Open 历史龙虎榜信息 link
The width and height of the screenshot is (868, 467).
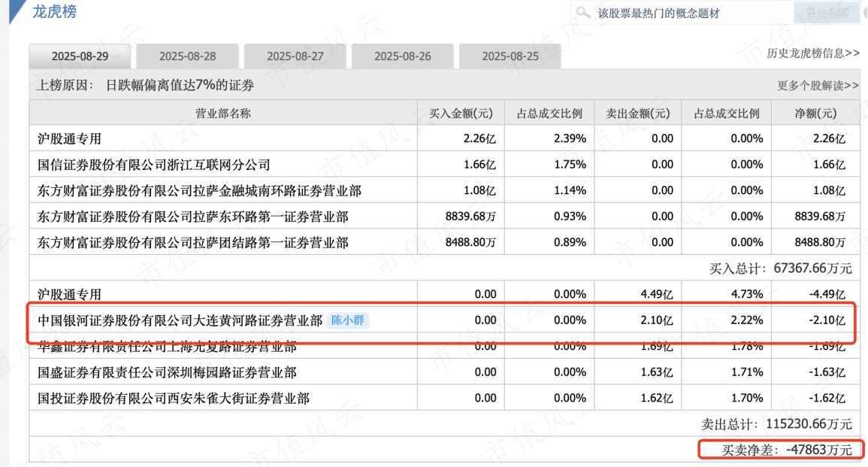[x=813, y=53]
